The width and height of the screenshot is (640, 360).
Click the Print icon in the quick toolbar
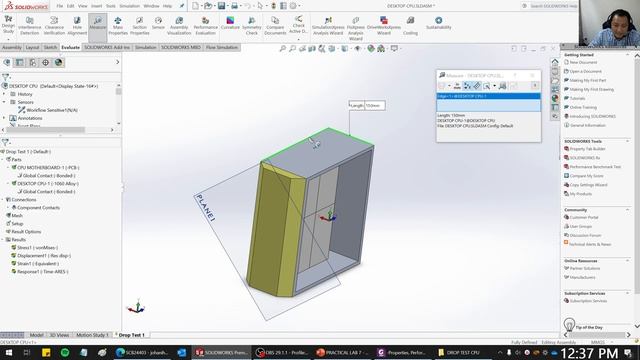point(234,6)
